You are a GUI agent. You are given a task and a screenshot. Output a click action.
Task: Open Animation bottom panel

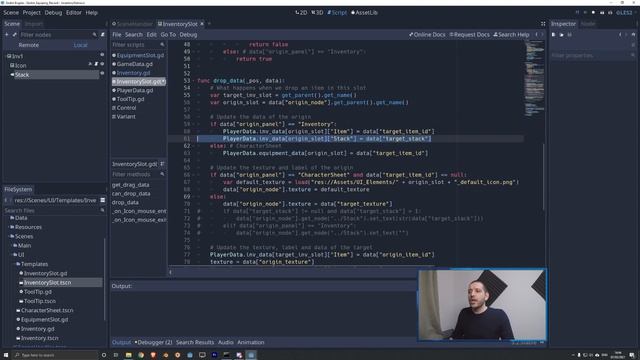251,342
